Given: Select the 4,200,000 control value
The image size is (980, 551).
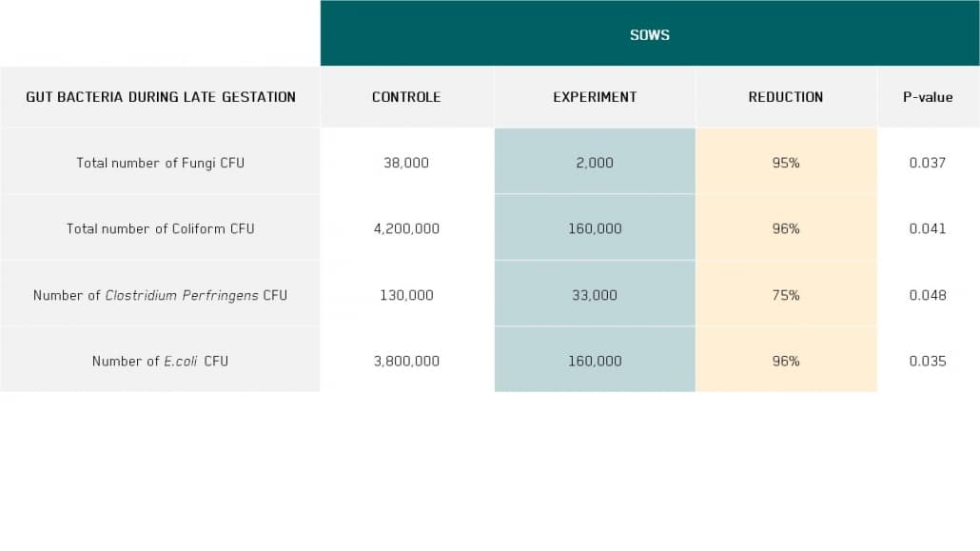Looking at the screenshot, I should (406, 228).
